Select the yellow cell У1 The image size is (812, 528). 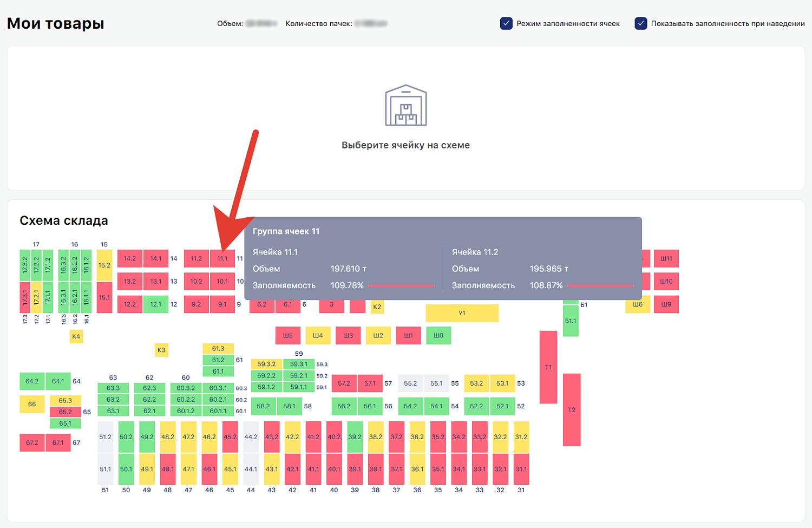[x=462, y=313]
